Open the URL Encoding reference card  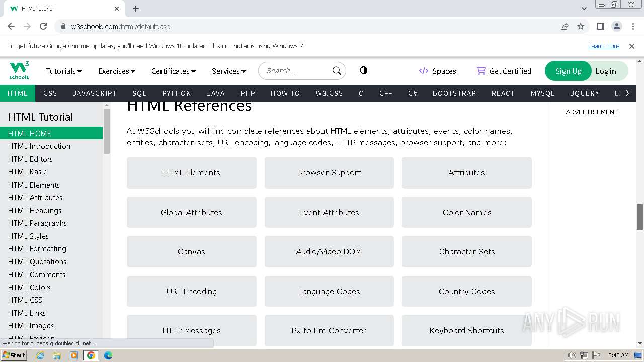[192, 291]
